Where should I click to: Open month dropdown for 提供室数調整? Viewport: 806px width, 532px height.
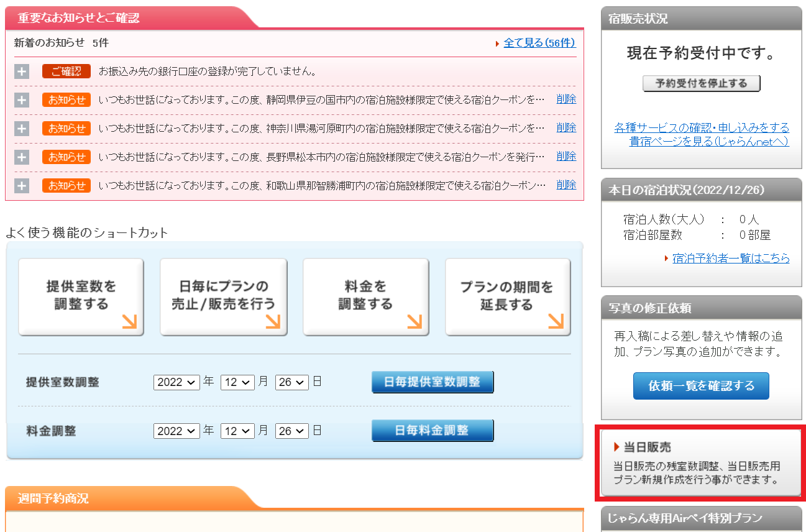(237, 382)
